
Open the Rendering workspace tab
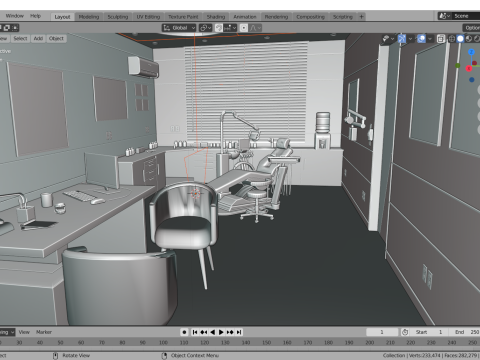click(x=276, y=17)
